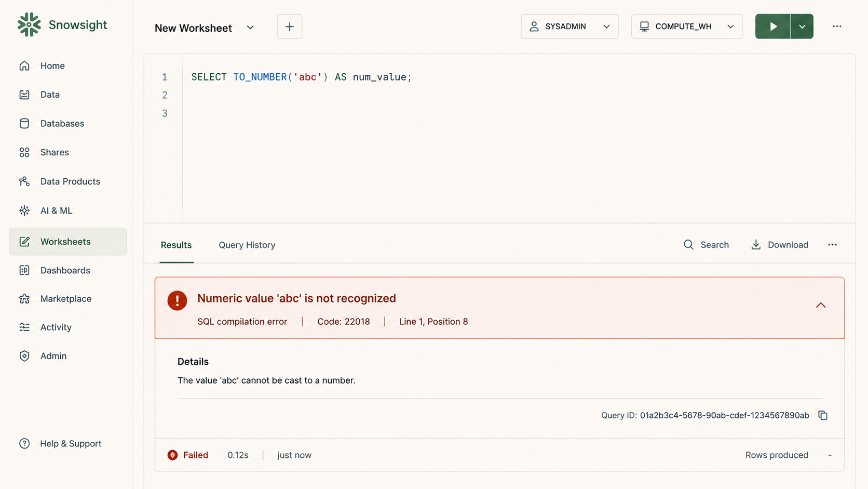Click the red error exclamation icon
868x489 pixels.
[x=177, y=300]
